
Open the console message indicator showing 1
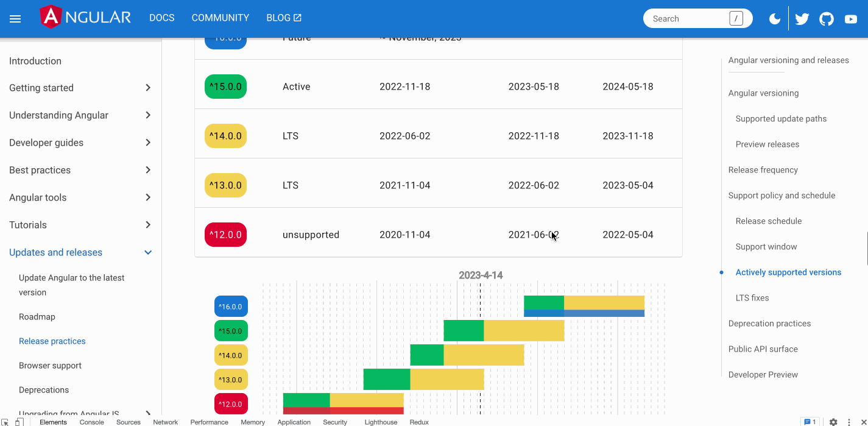[x=810, y=422]
